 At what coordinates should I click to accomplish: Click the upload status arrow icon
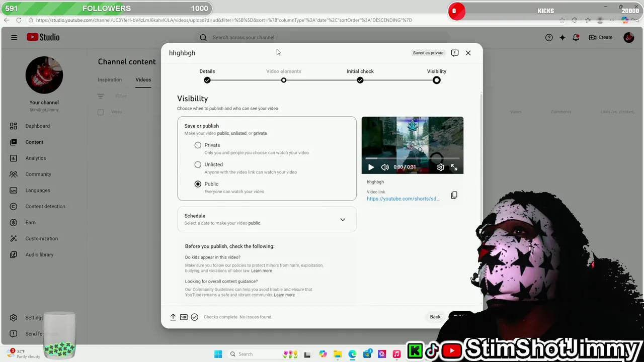[173, 317]
